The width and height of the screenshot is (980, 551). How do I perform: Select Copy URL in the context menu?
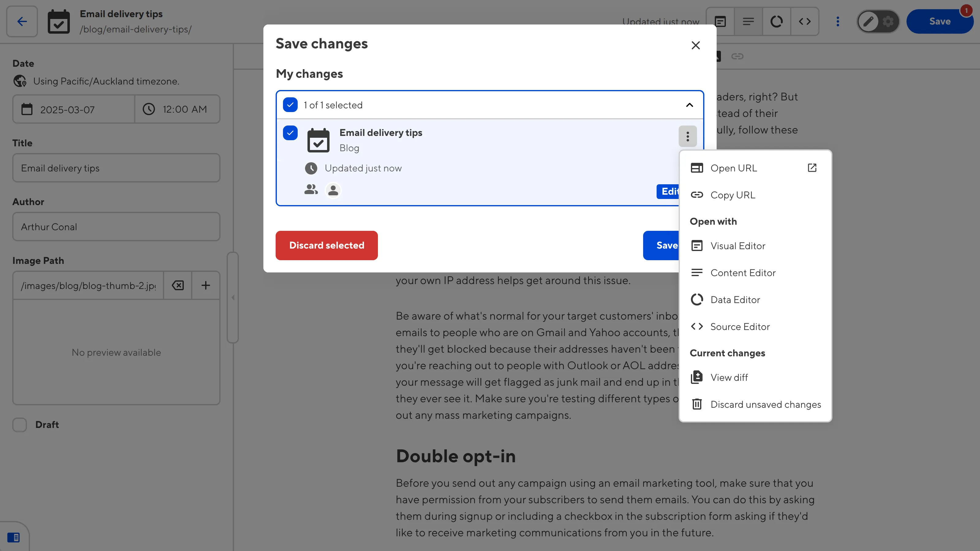(733, 195)
